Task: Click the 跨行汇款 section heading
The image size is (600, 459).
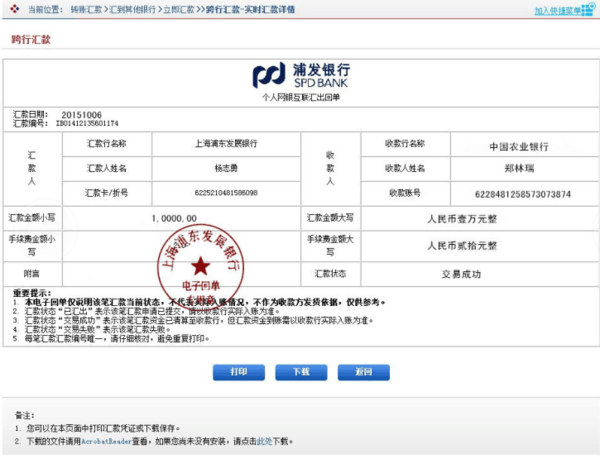Action: tap(31, 39)
